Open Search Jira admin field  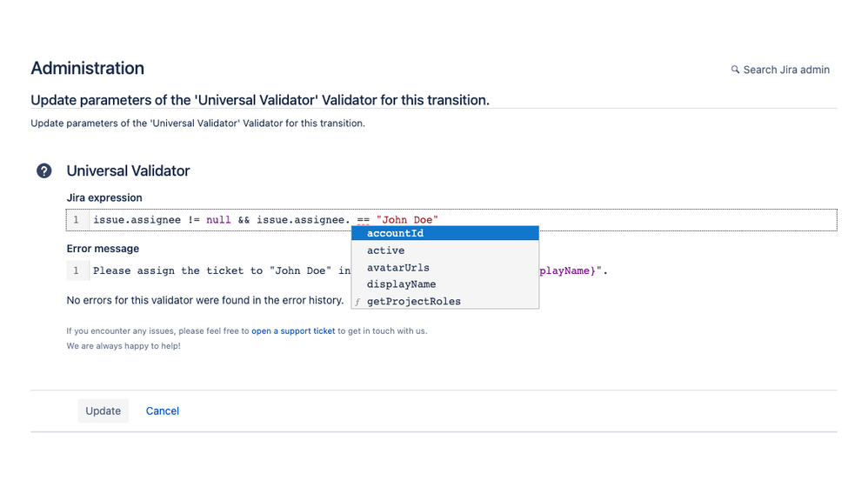pyautogui.click(x=780, y=70)
